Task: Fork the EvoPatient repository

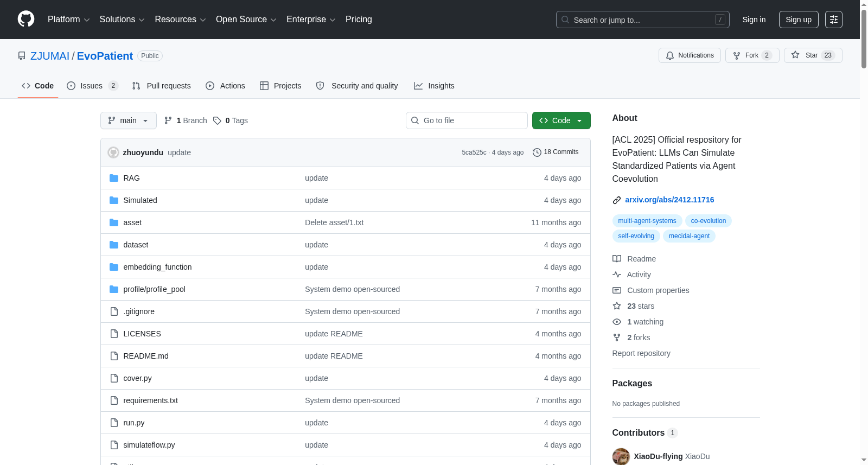Action: click(x=752, y=55)
